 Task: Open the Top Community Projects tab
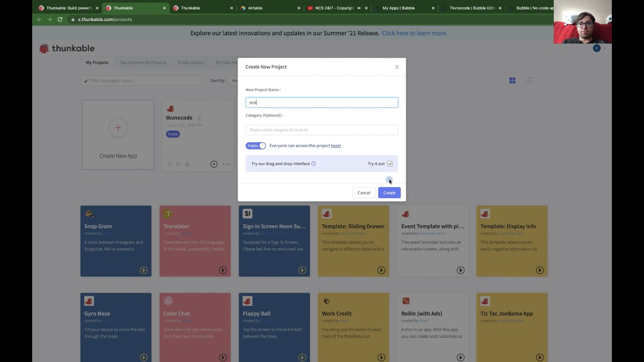pyautogui.click(x=143, y=62)
